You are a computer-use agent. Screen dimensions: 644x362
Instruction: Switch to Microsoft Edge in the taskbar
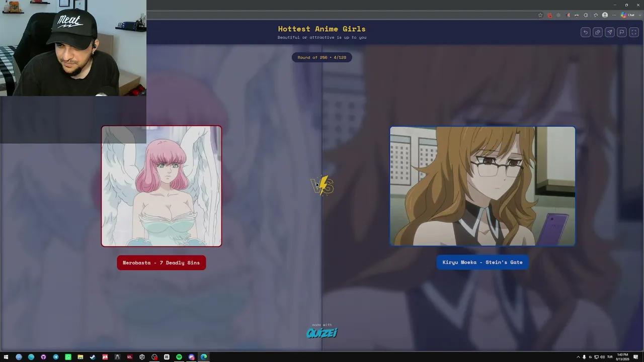204,357
